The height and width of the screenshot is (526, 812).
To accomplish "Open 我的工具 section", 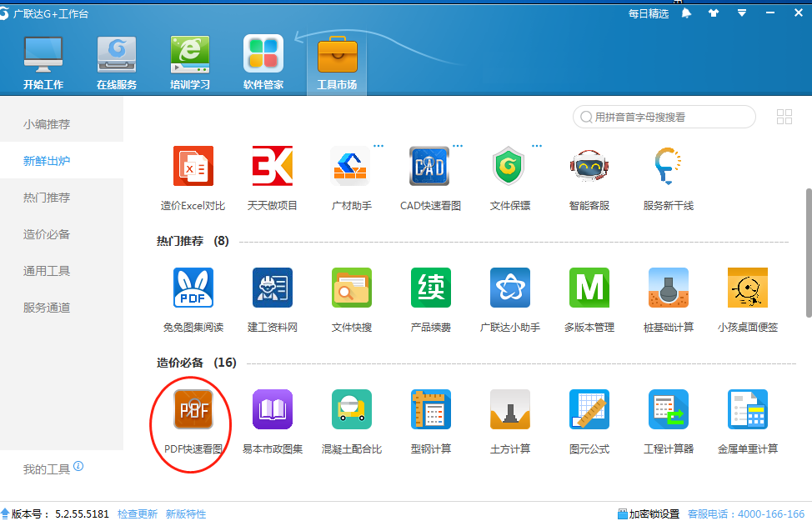I will (46, 469).
